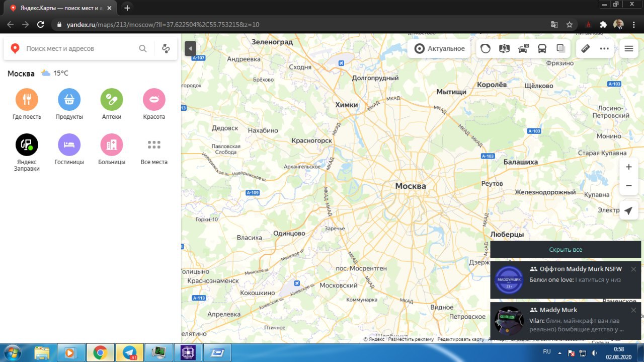Close the 'Maddy Murk' Vilan notification
This screenshot has height=362, width=644.
(x=633, y=310)
